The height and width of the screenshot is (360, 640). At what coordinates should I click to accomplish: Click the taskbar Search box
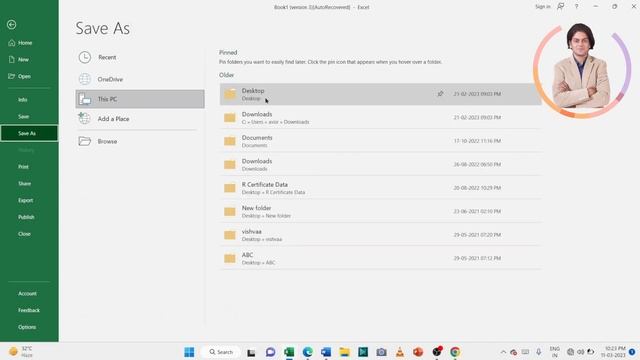click(x=221, y=352)
